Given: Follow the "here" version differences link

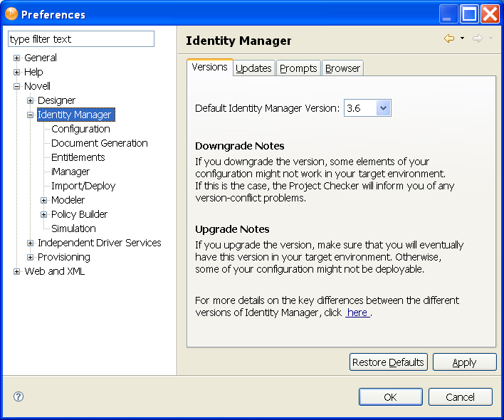Looking at the screenshot, I should (x=357, y=313).
